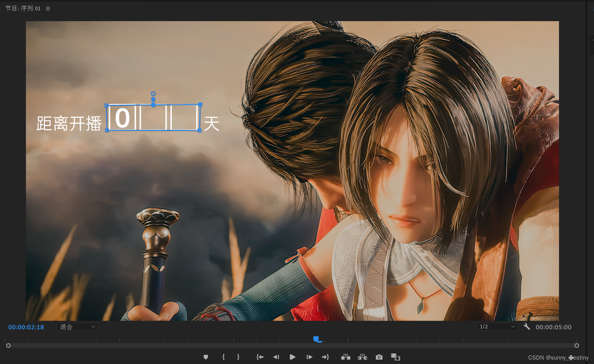
Task: Click the Mark In button
Action: click(x=224, y=357)
